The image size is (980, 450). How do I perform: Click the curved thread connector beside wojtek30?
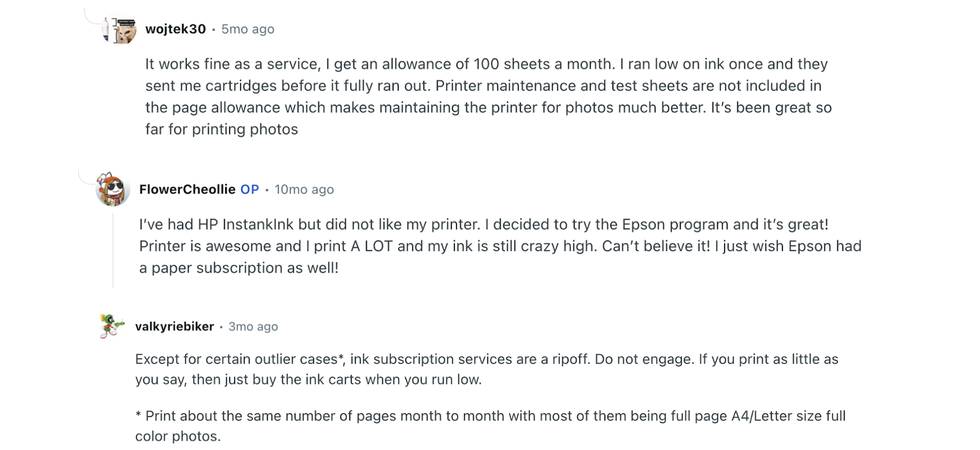(x=93, y=16)
